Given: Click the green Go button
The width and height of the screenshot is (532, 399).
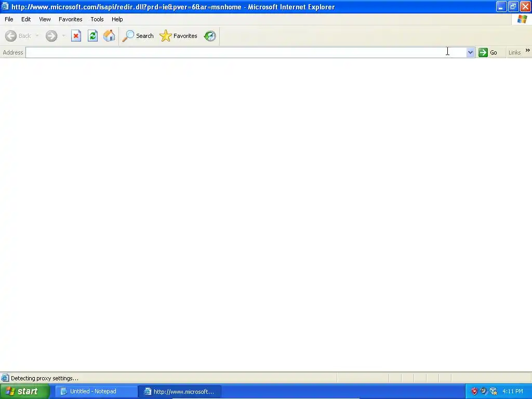Looking at the screenshot, I should point(488,52).
